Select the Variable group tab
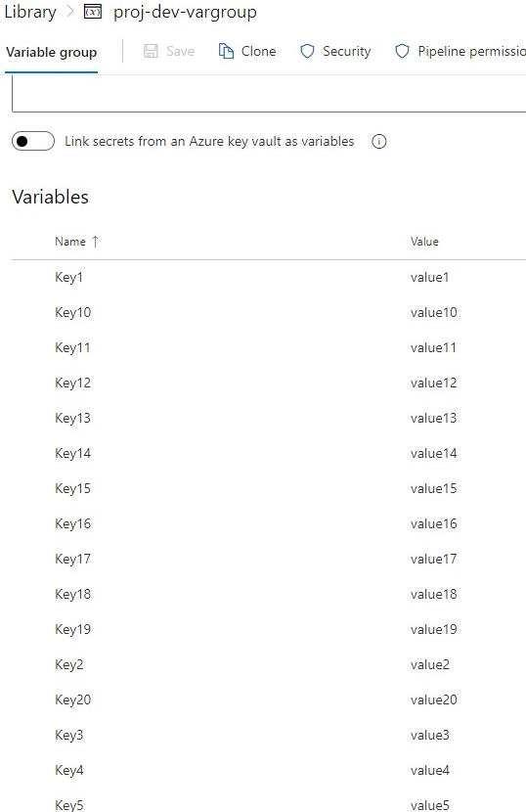Viewport: 526px width, 812px height. pyautogui.click(x=51, y=52)
